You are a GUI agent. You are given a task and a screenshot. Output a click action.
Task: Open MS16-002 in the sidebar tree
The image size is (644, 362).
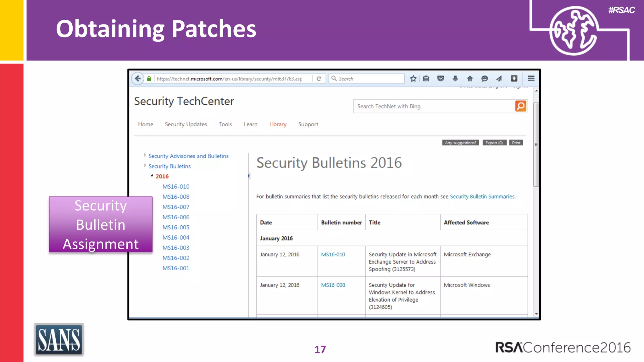click(176, 258)
